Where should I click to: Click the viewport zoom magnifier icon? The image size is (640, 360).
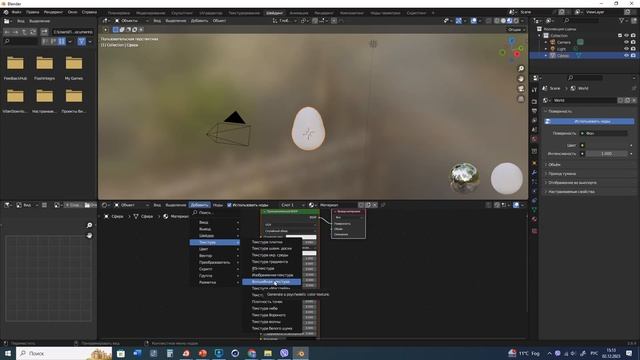(521, 69)
